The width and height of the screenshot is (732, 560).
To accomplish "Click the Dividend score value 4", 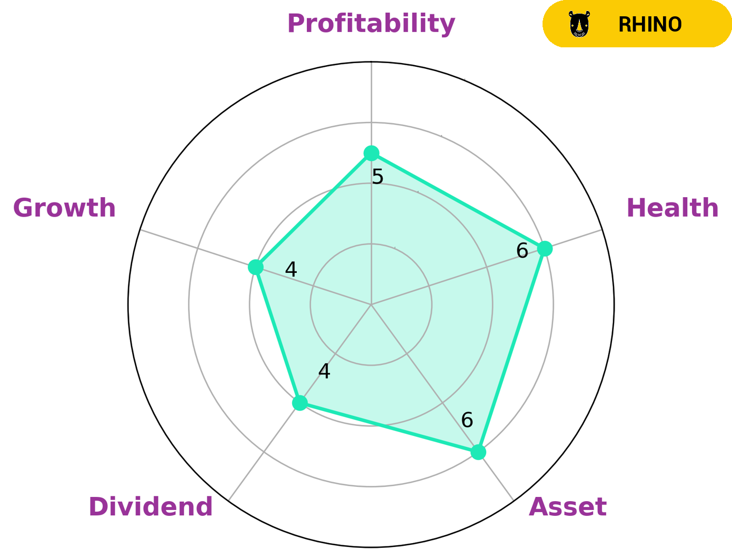I will coord(324,372).
